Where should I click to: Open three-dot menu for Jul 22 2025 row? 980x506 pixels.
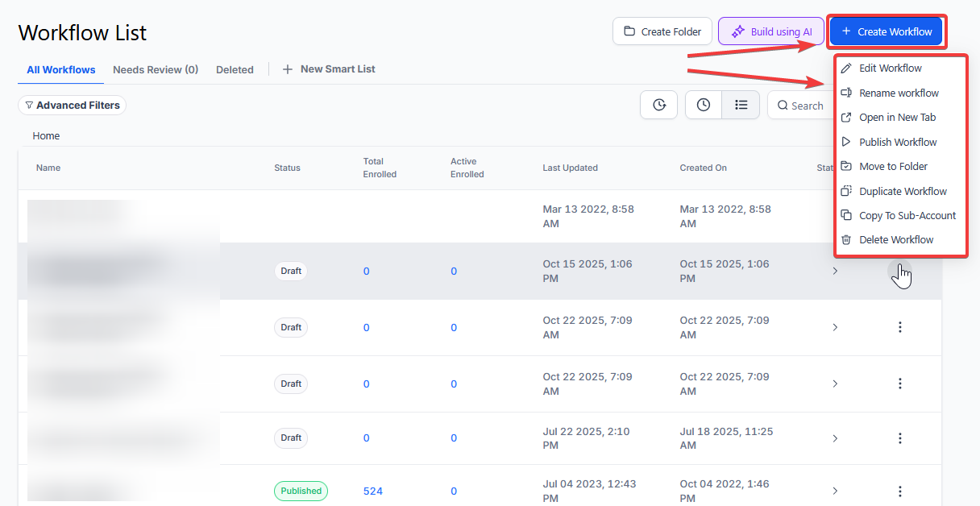point(900,438)
